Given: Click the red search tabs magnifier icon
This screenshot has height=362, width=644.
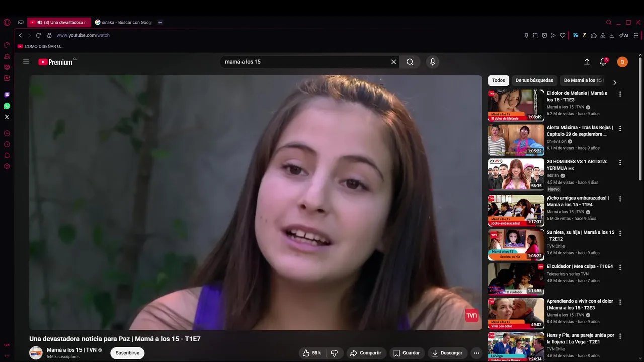Looking at the screenshot, I should 609,22.
